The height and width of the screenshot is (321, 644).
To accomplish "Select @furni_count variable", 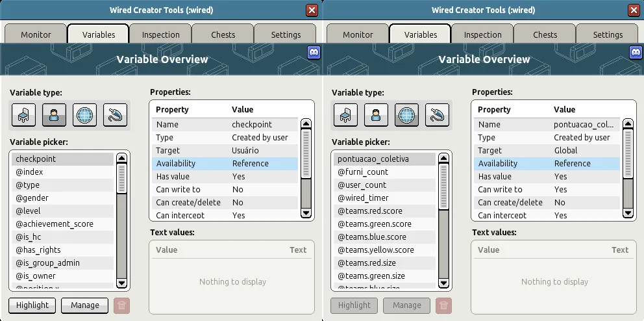I will click(384, 172).
